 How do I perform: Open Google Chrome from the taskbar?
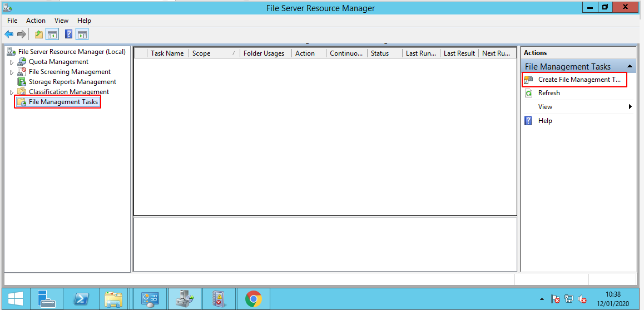[254, 299]
